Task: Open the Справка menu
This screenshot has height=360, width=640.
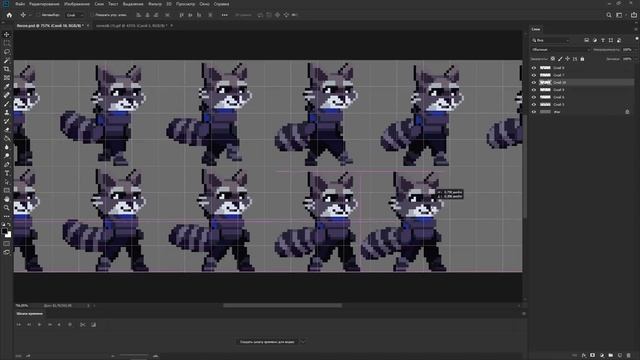Action: [222, 4]
